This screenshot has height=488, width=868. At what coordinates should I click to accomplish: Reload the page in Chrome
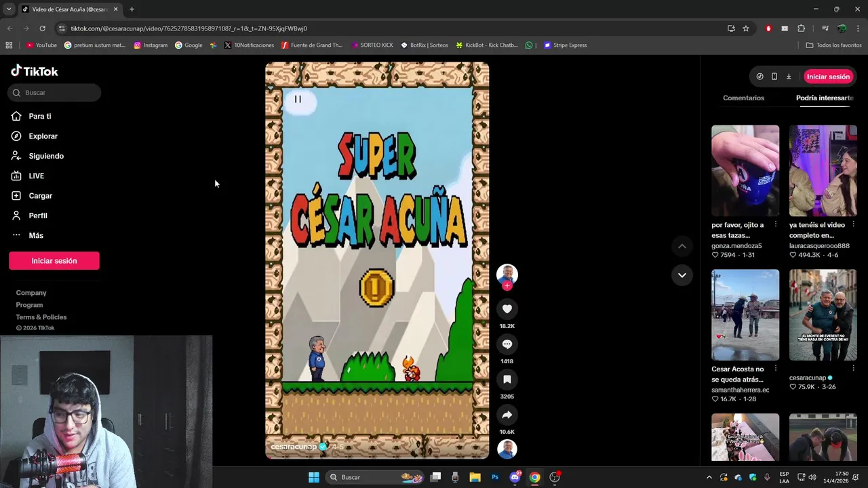(x=42, y=28)
